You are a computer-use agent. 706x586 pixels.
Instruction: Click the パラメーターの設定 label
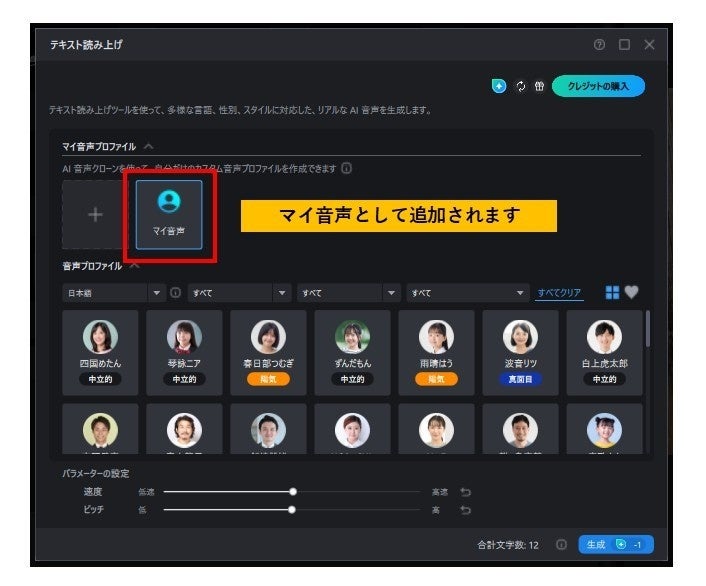click(95, 473)
